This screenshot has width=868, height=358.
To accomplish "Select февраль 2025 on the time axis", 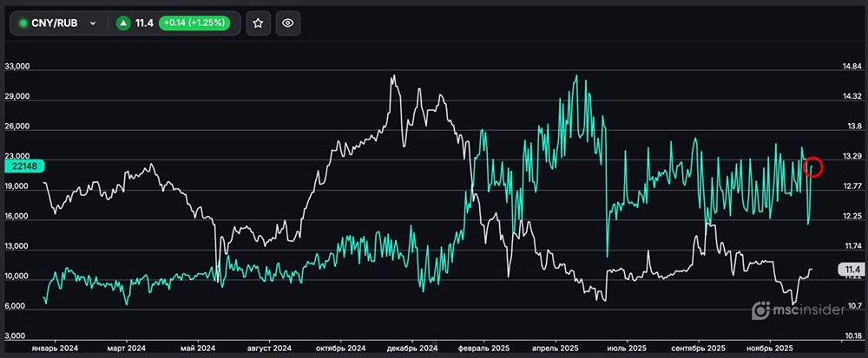I will 484,348.
